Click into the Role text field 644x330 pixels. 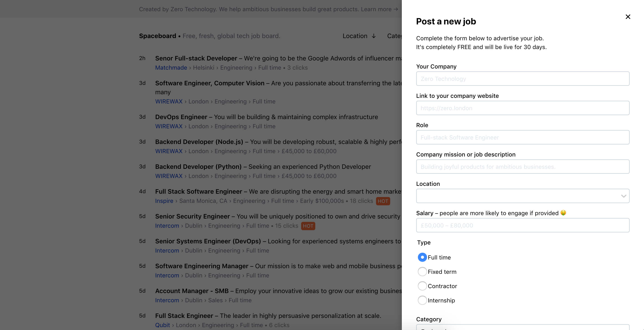pos(522,137)
